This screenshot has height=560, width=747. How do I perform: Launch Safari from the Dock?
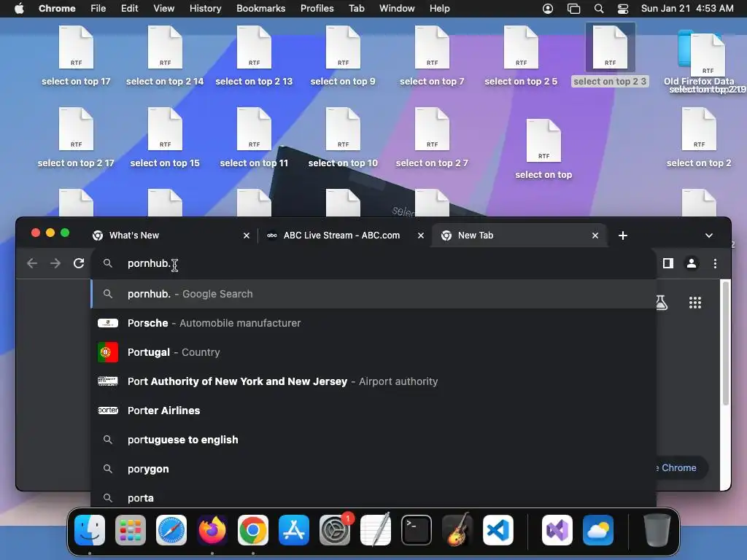click(x=171, y=530)
